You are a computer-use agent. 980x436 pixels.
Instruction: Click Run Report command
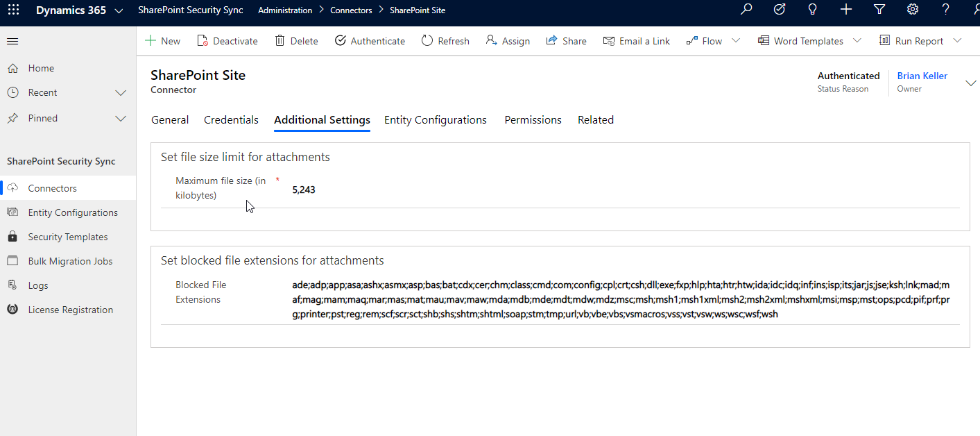click(911, 41)
